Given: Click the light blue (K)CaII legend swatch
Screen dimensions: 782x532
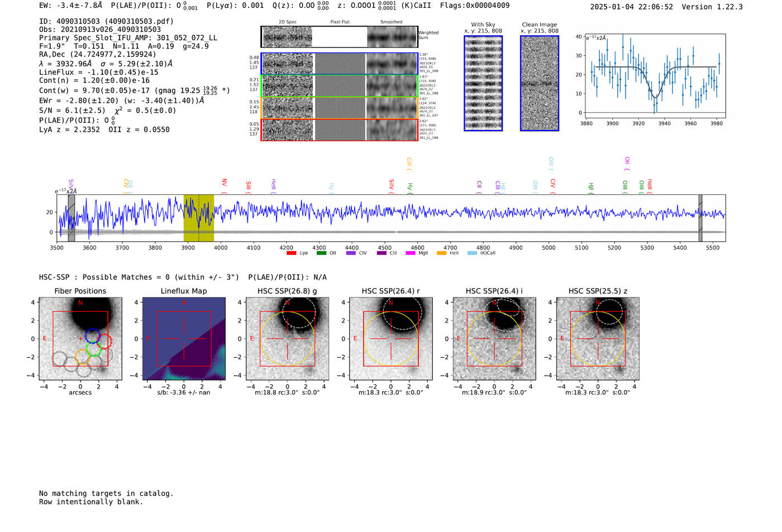Looking at the screenshot, I should [472, 253].
